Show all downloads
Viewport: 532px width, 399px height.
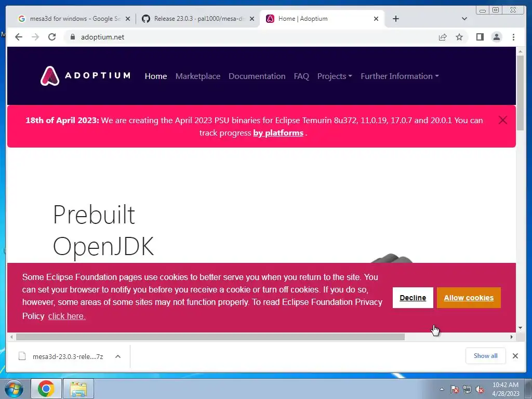tap(486, 355)
